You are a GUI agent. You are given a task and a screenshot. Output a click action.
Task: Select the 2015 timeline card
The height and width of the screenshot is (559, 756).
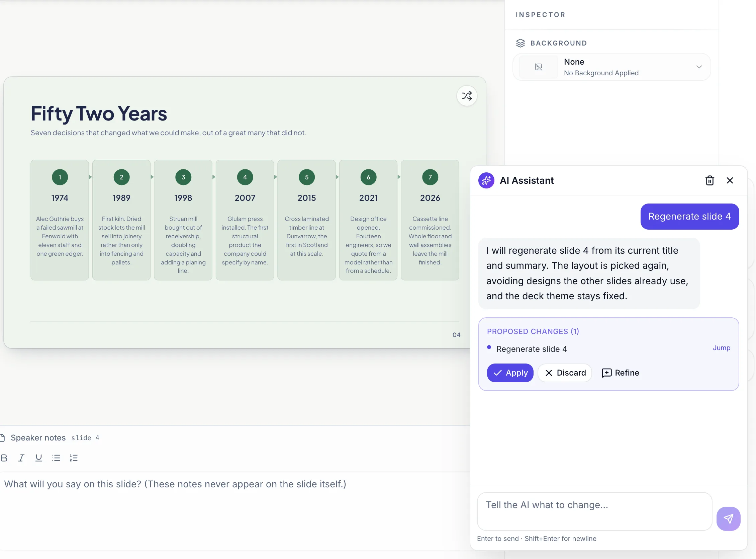click(x=306, y=220)
